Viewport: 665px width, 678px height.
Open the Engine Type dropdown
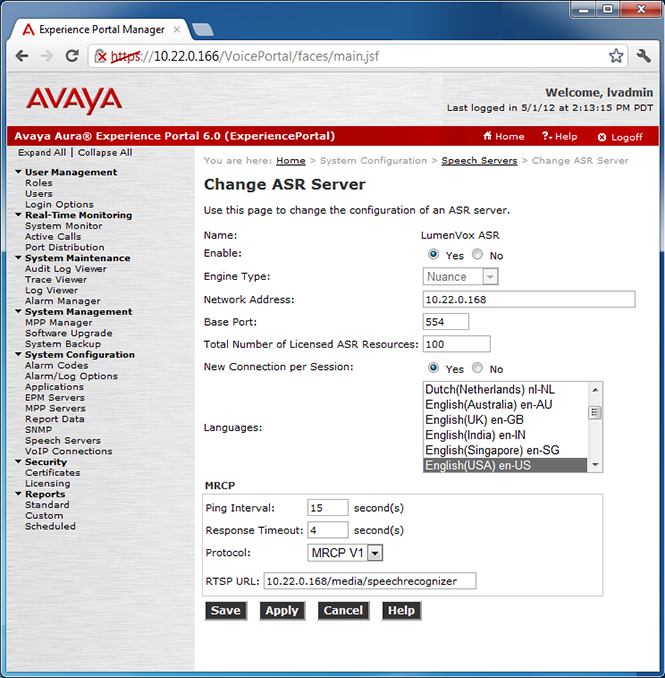pos(460,277)
